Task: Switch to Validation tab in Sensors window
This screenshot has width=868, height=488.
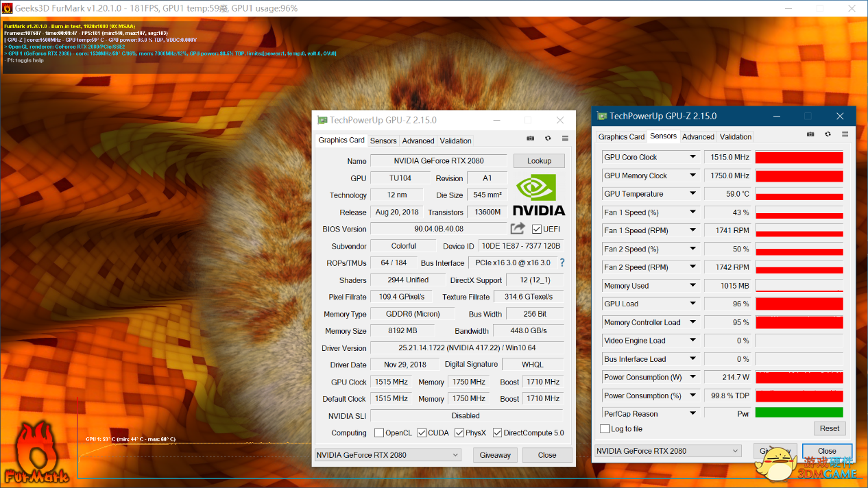Action: pos(736,136)
